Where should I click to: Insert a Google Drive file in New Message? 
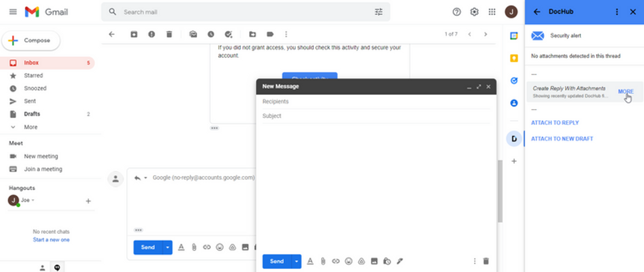(x=361, y=261)
